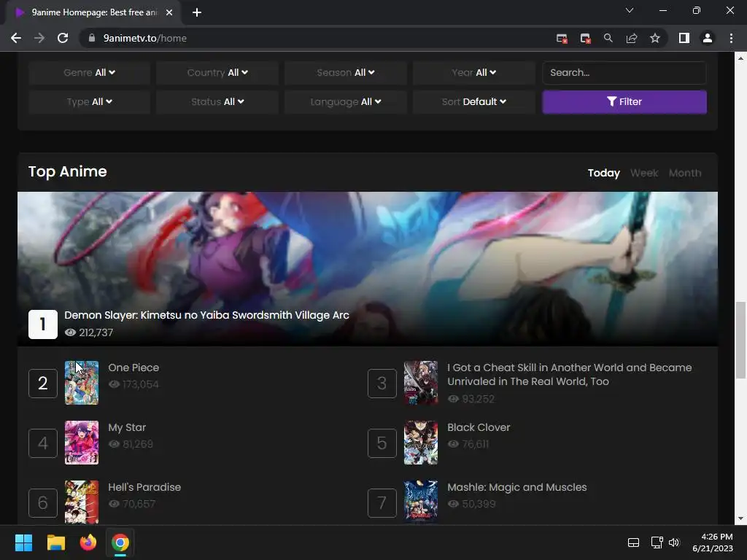Open Chrome three-dot menu
This screenshot has width=747, height=560.
pos(731,38)
